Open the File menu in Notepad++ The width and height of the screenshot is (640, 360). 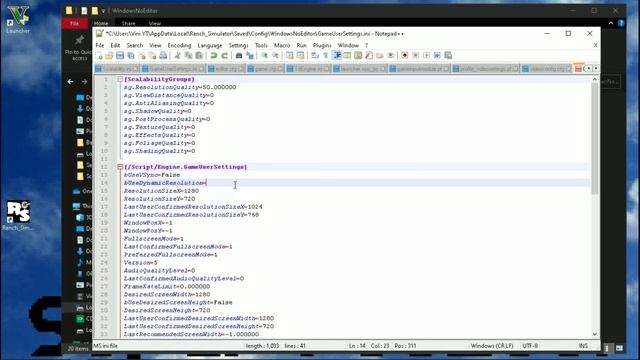[100, 45]
